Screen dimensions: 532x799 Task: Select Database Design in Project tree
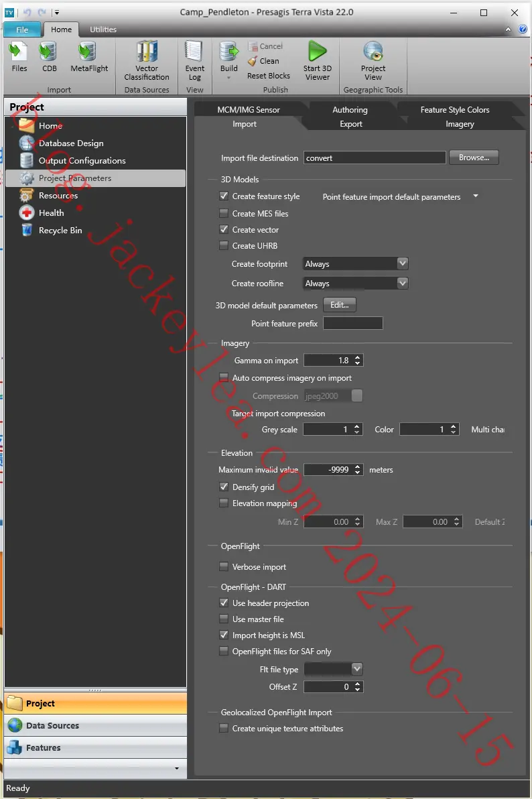71,143
